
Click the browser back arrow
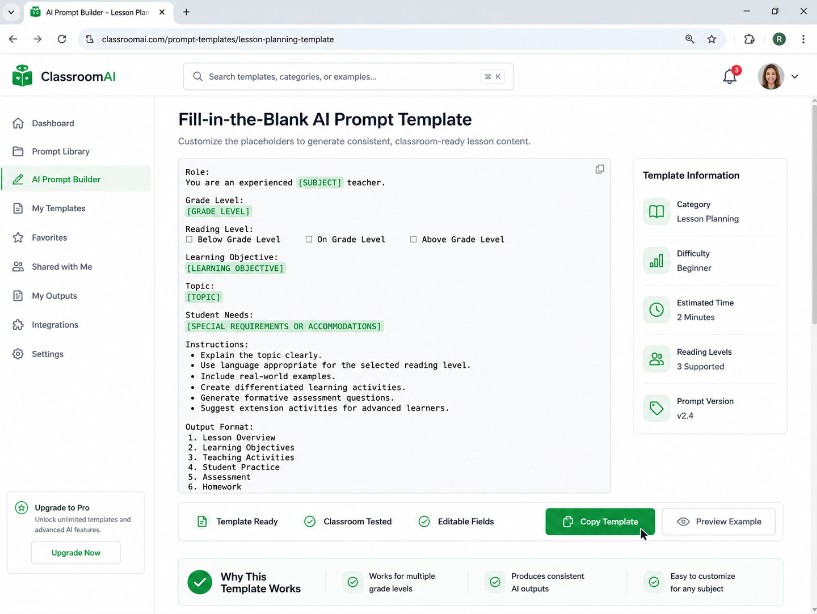tap(13, 39)
